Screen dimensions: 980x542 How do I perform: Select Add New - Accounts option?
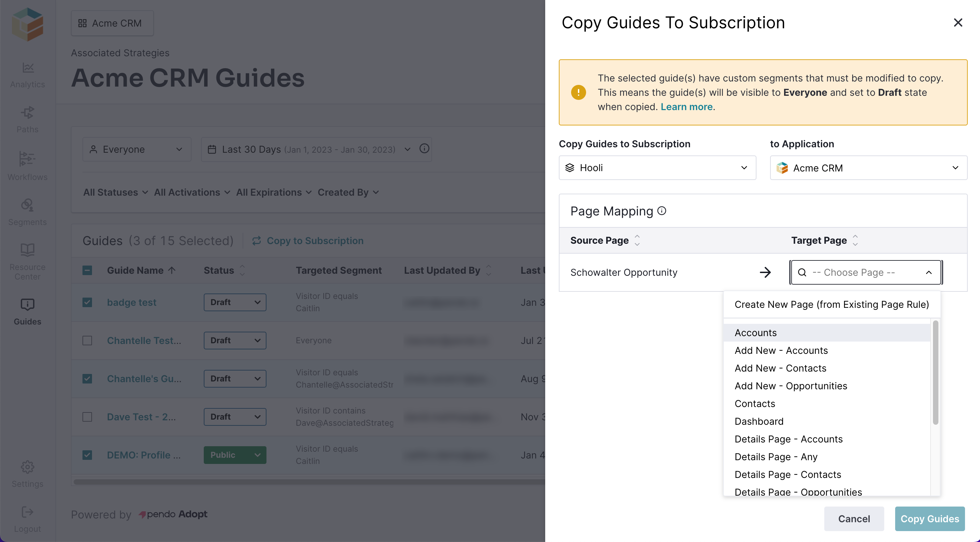[827, 350]
